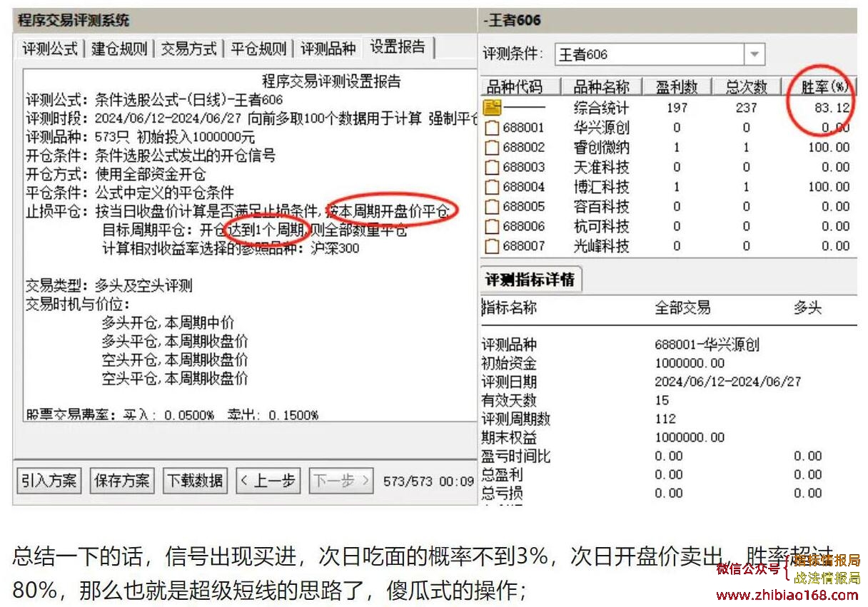Sort by the 盈利数 column header

[677, 87]
